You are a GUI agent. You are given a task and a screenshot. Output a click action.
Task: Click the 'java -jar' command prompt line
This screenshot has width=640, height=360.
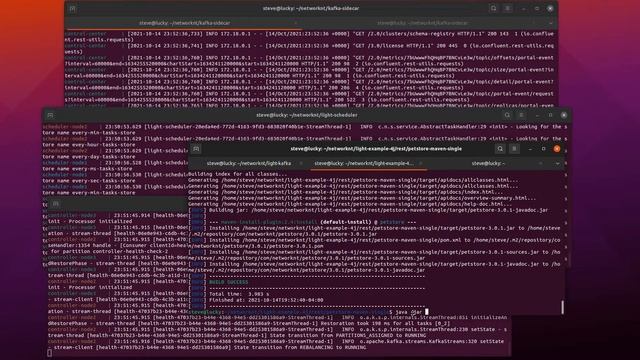[308, 312]
